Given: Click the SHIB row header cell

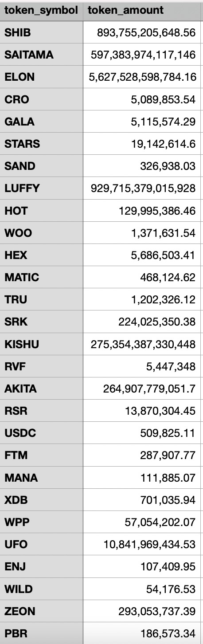Looking at the screenshot, I should 41,32.
